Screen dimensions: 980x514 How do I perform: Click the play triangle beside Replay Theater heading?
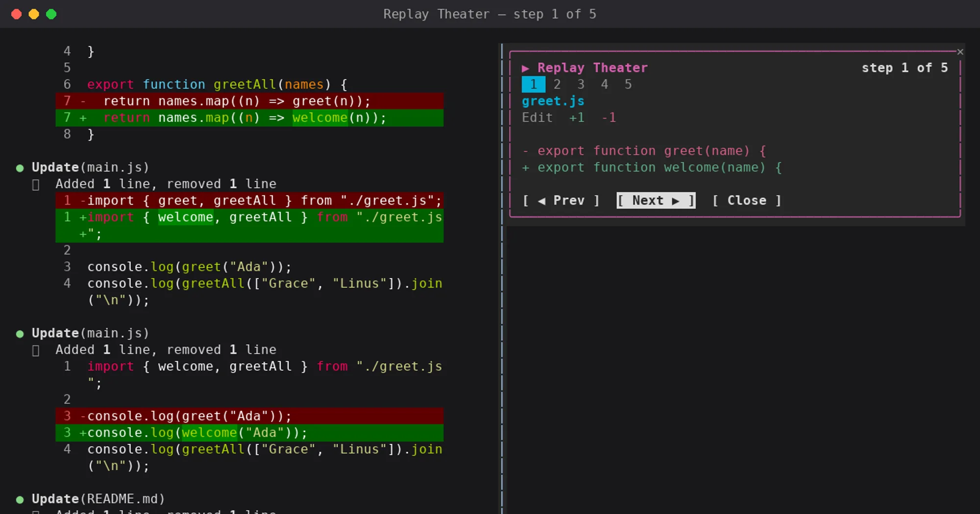coord(525,68)
